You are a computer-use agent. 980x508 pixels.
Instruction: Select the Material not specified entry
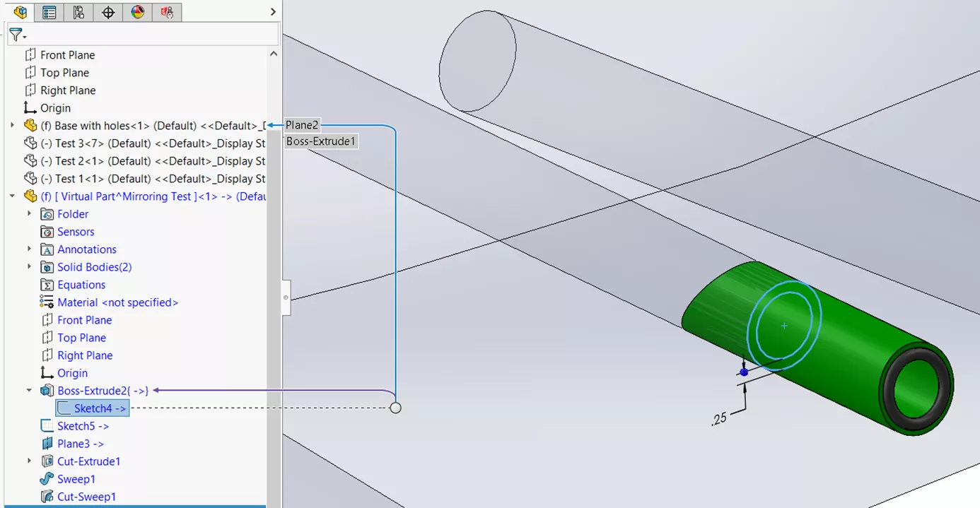coord(118,302)
